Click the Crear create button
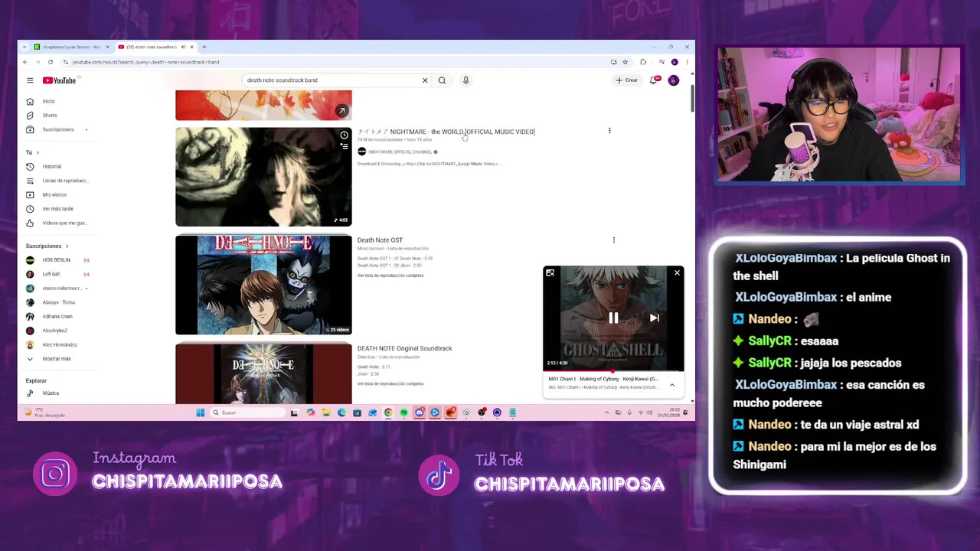The width and height of the screenshot is (980, 551). coord(626,80)
